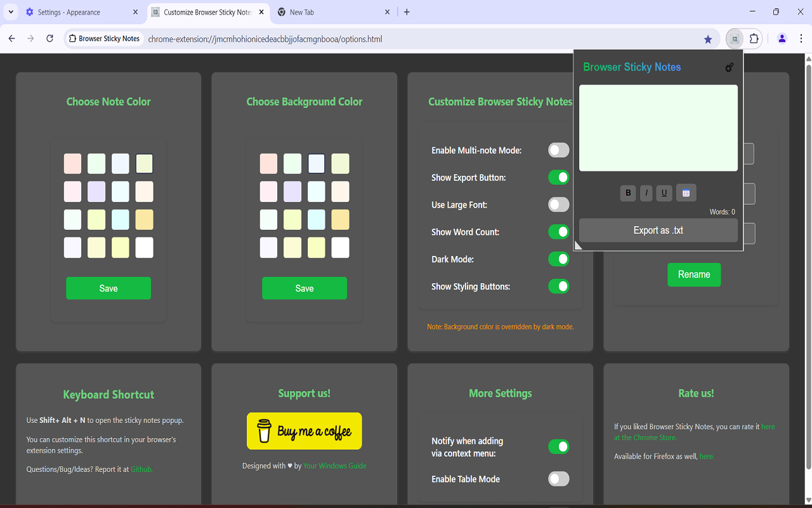Click Export as .txt button
Screen dimensions: 812x508
tap(658, 231)
